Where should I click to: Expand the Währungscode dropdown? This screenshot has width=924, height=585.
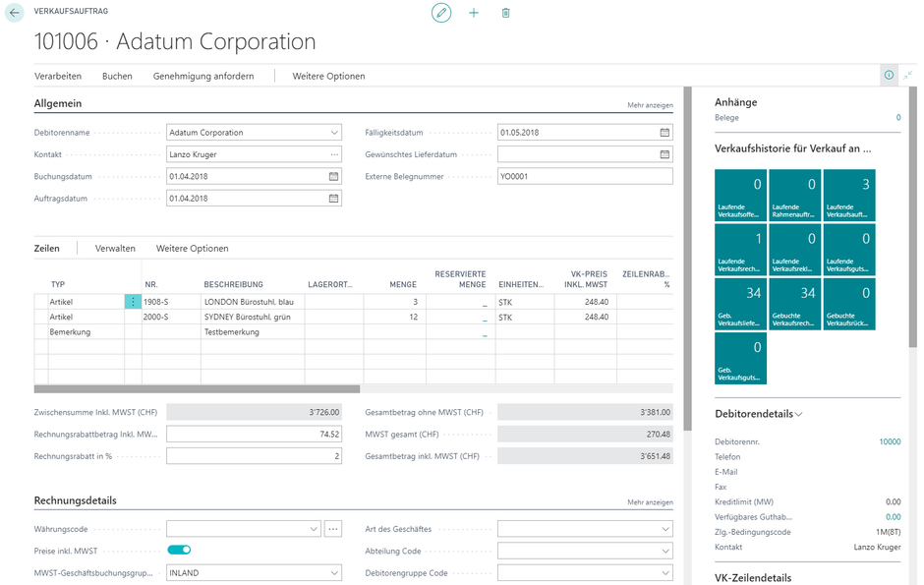[x=314, y=529]
